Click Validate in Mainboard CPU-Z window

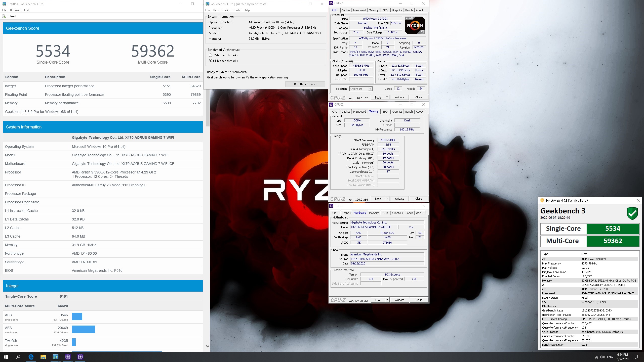coord(399,300)
